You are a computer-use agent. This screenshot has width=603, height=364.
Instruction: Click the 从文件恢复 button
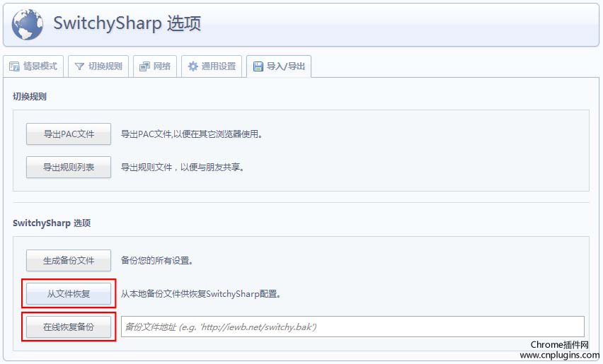point(69,293)
